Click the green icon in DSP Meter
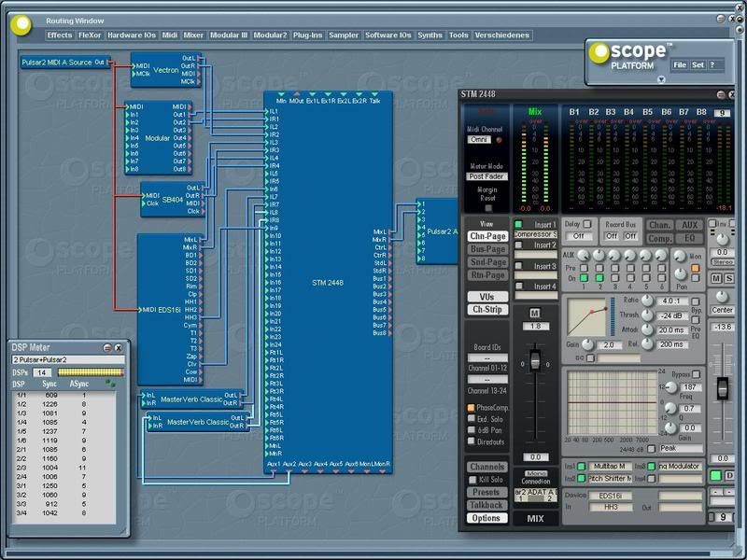 click(110, 384)
